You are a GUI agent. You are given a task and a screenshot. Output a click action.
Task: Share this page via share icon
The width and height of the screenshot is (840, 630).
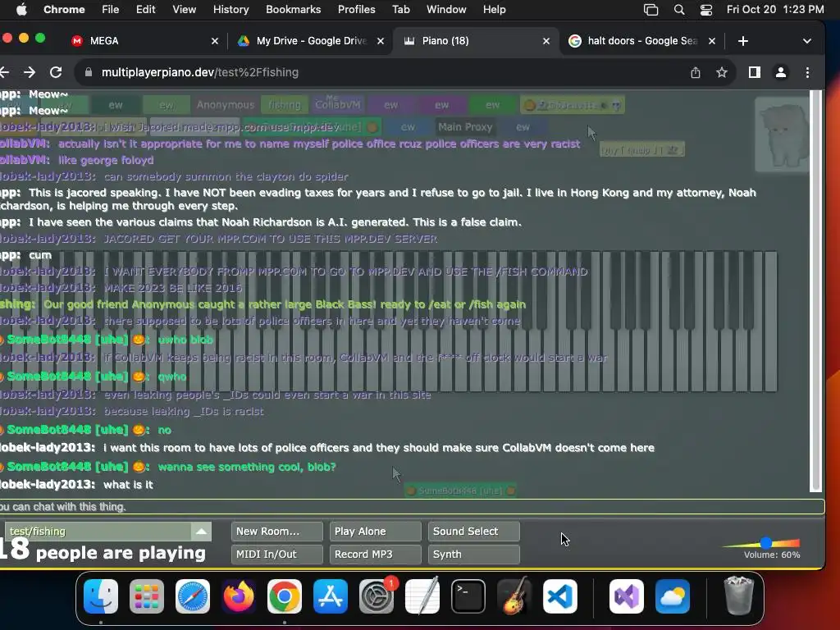(x=696, y=72)
